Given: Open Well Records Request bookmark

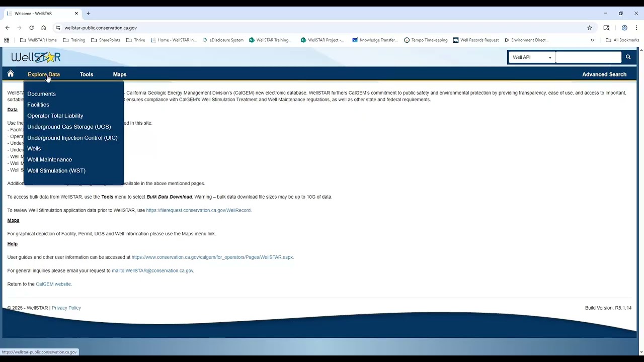Looking at the screenshot, I should (x=476, y=40).
